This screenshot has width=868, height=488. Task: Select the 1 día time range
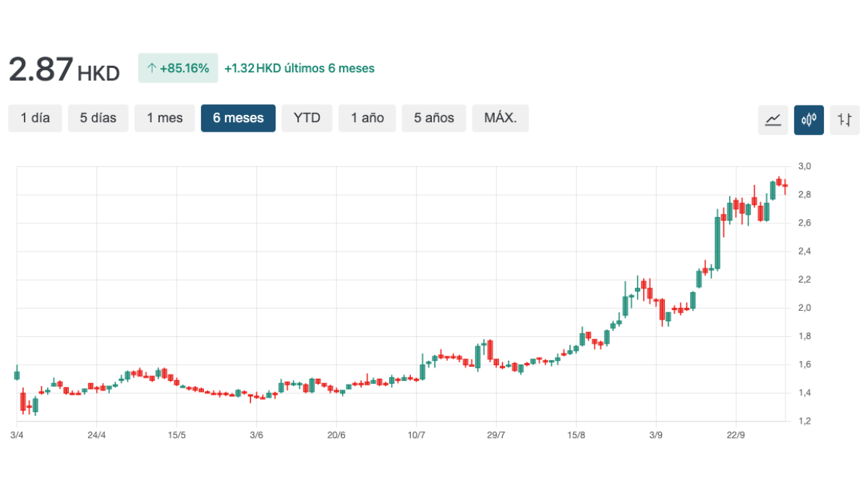click(x=35, y=118)
